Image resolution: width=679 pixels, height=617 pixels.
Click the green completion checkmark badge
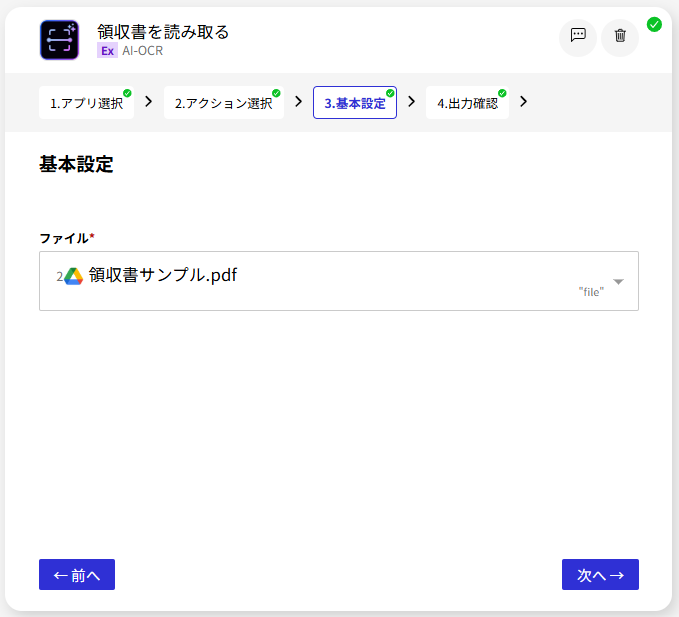[x=654, y=25]
